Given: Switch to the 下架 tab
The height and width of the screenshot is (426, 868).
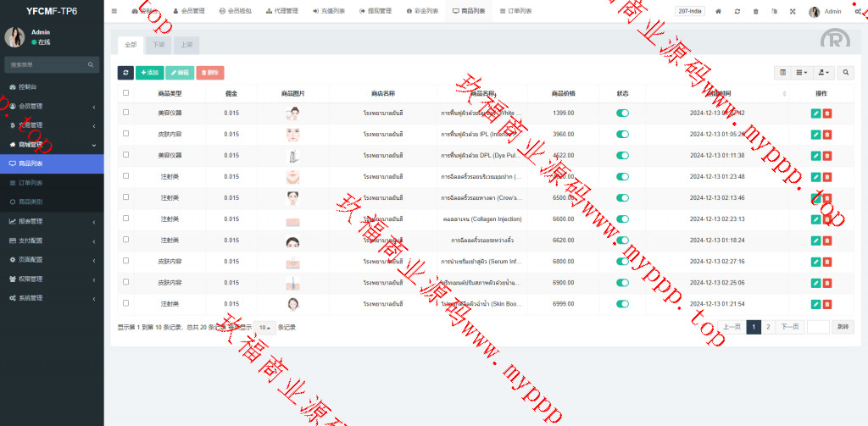Looking at the screenshot, I should tap(158, 44).
